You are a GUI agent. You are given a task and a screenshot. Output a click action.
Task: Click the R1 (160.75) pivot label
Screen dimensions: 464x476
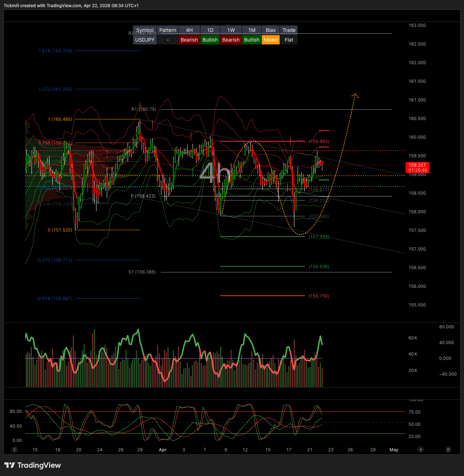point(144,109)
